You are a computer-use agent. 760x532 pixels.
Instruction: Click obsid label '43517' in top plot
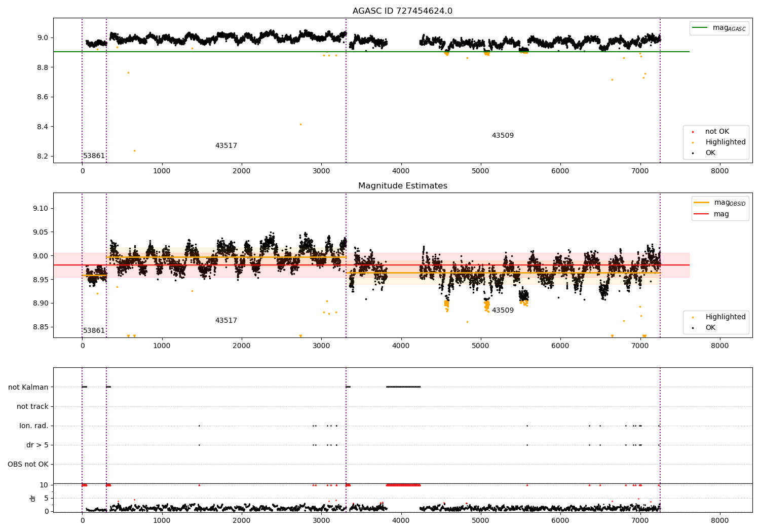coord(226,146)
